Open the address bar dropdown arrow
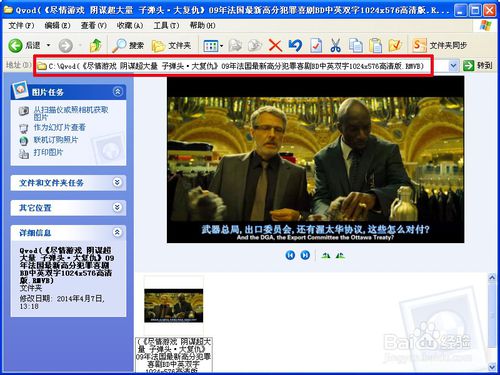 point(453,66)
